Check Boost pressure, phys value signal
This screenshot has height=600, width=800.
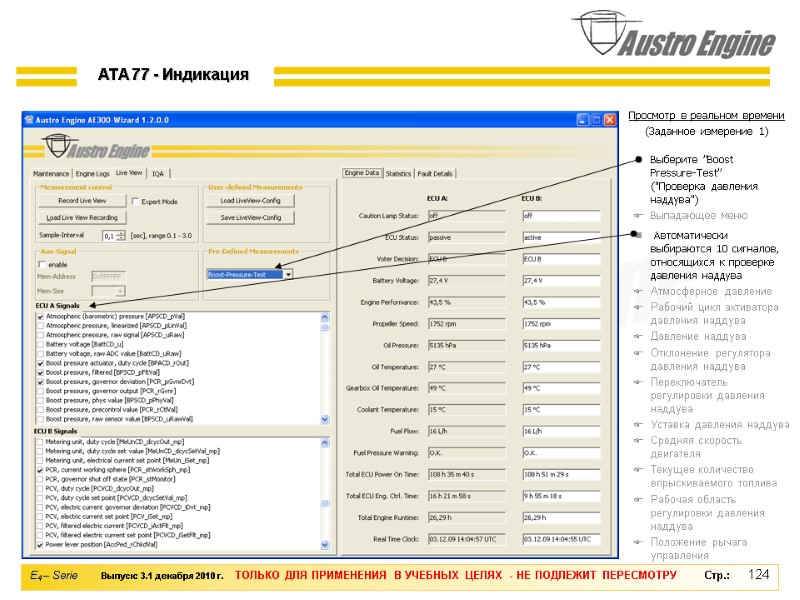40,401
